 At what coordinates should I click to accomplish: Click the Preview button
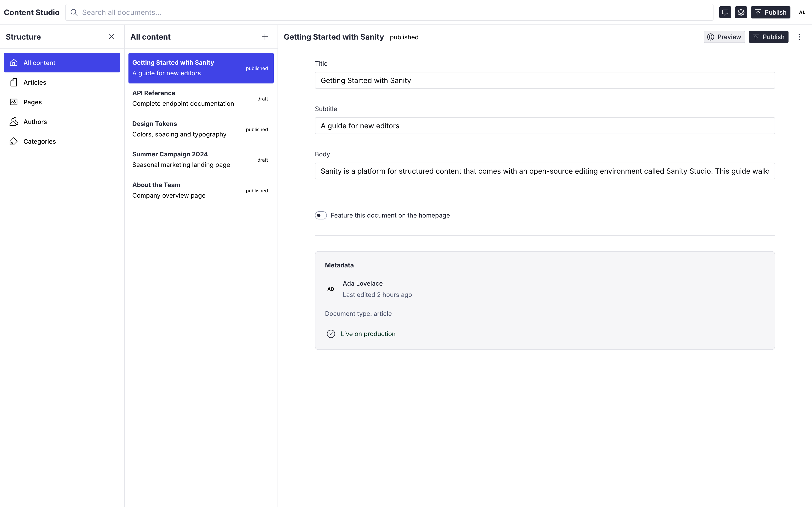724,37
